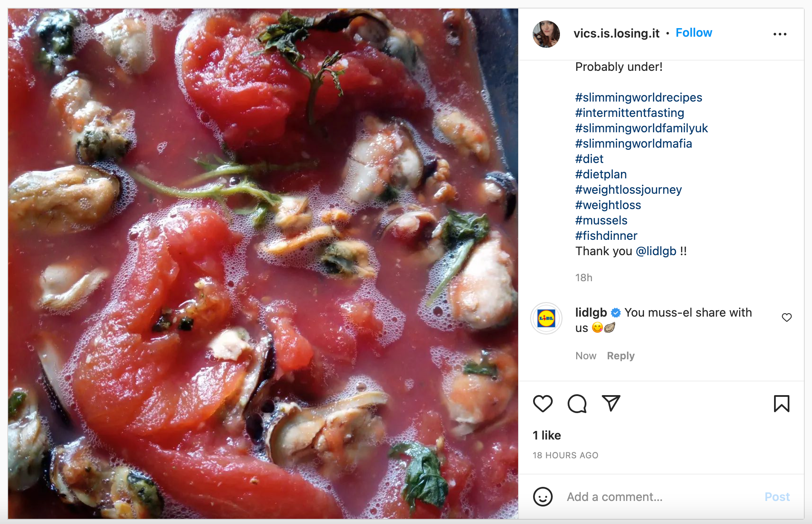Share post with paper plane icon
The width and height of the screenshot is (812, 524).
point(611,403)
